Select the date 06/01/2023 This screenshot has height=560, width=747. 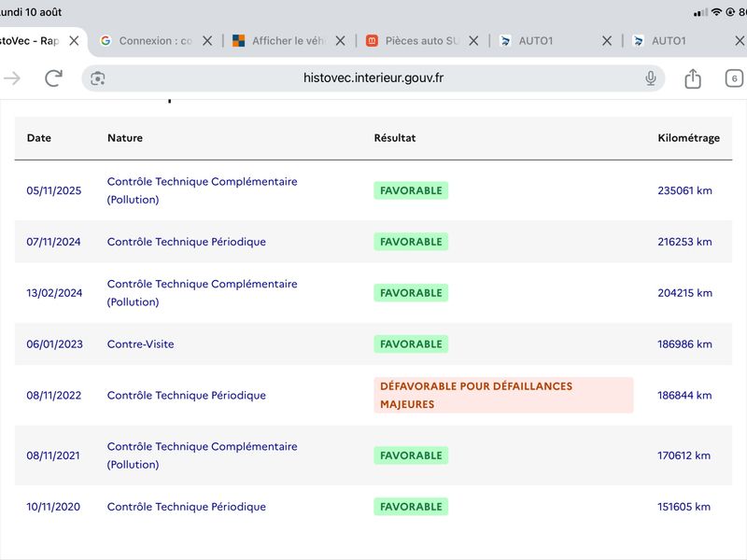54,344
